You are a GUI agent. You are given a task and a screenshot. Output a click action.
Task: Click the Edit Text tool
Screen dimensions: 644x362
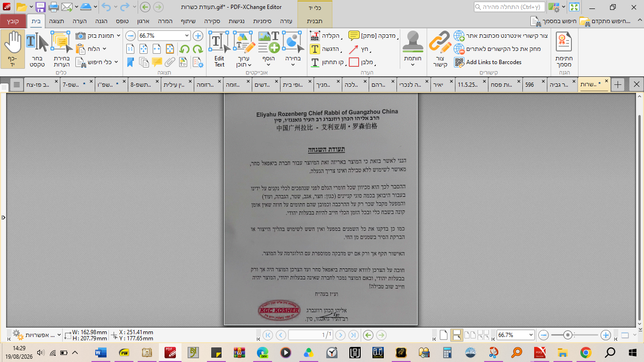219,49
